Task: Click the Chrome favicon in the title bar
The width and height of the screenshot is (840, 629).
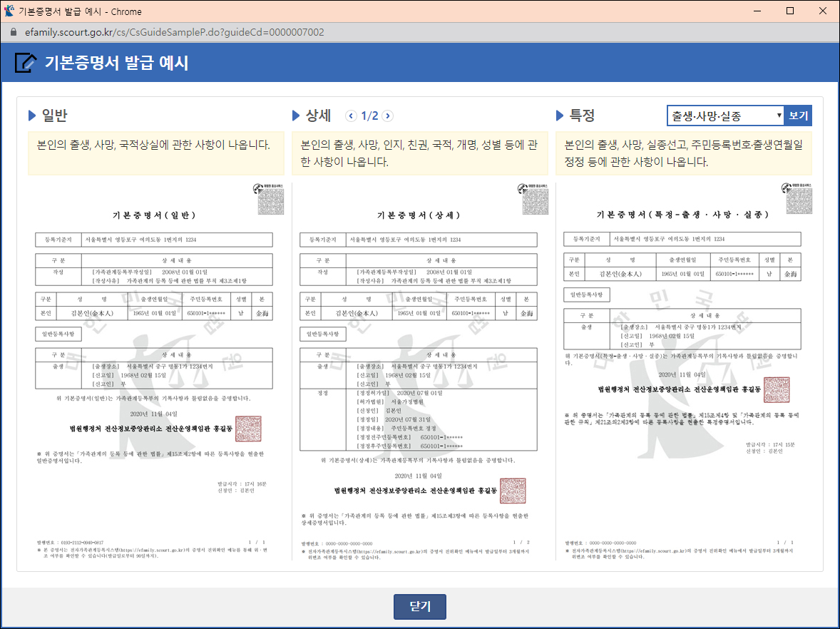Action: [10, 11]
